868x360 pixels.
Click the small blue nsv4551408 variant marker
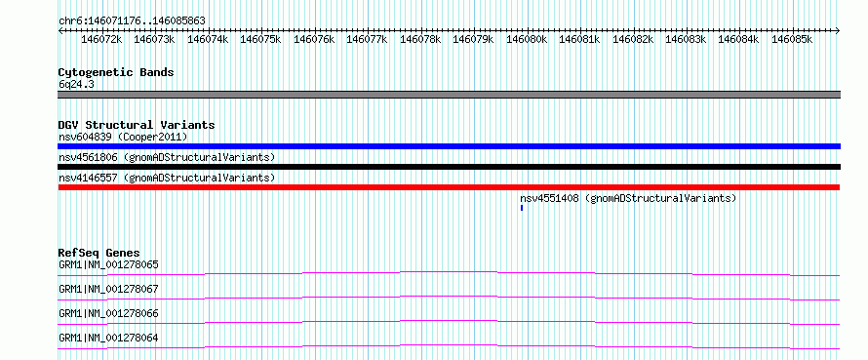coord(522,208)
